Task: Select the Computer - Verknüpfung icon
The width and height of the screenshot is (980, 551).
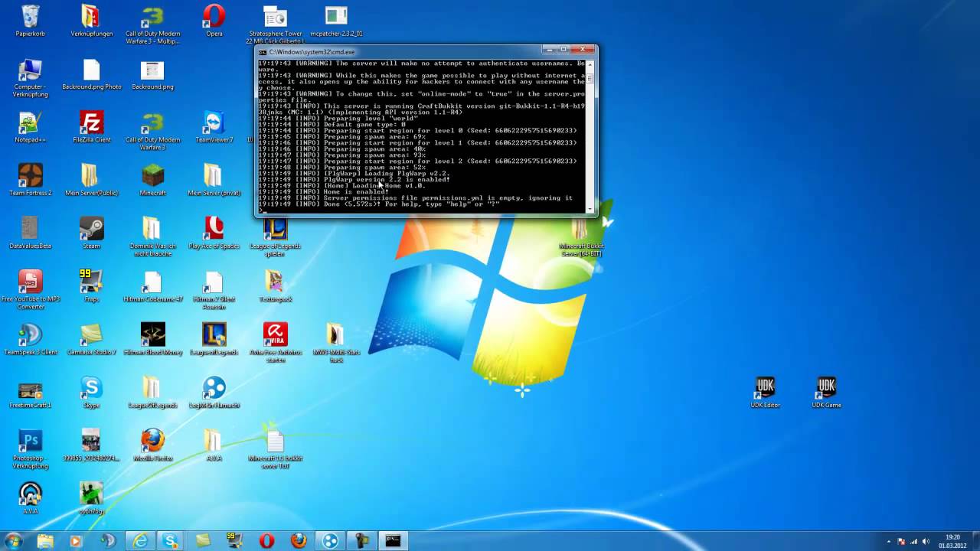Action: pyautogui.click(x=31, y=78)
